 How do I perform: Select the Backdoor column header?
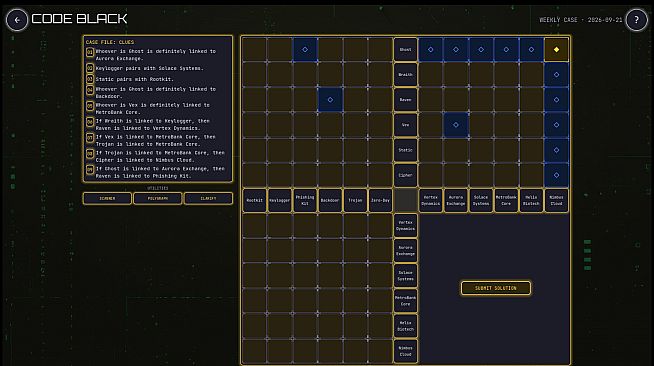[x=330, y=201]
